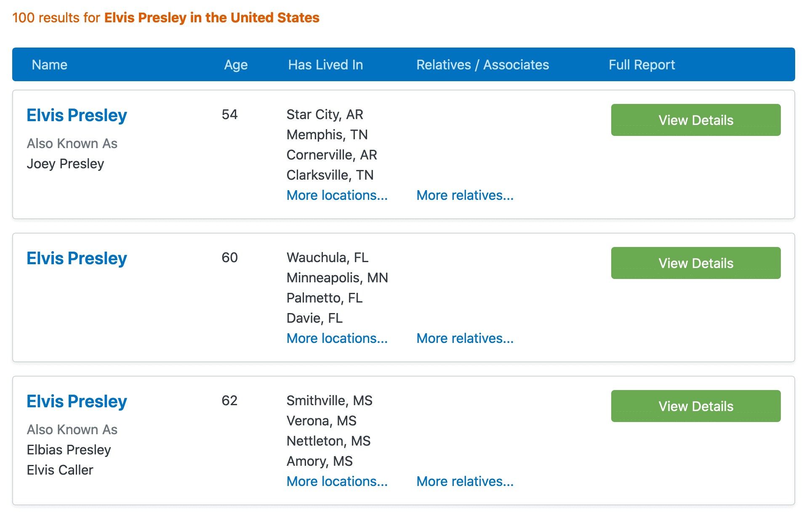View Details for the Wauchula Elvis
Viewport: 812px width, 515px height.
[x=695, y=263]
